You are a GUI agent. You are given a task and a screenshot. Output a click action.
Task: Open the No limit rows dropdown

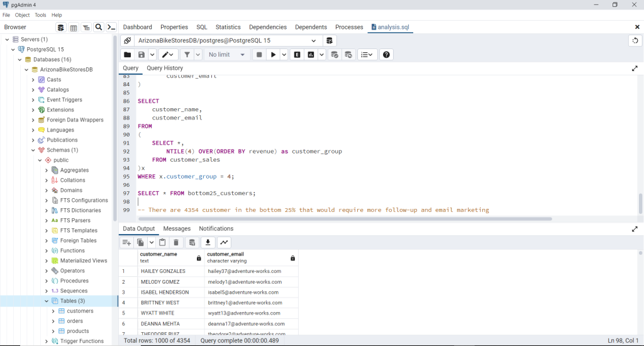pyautogui.click(x=226, y=55)
